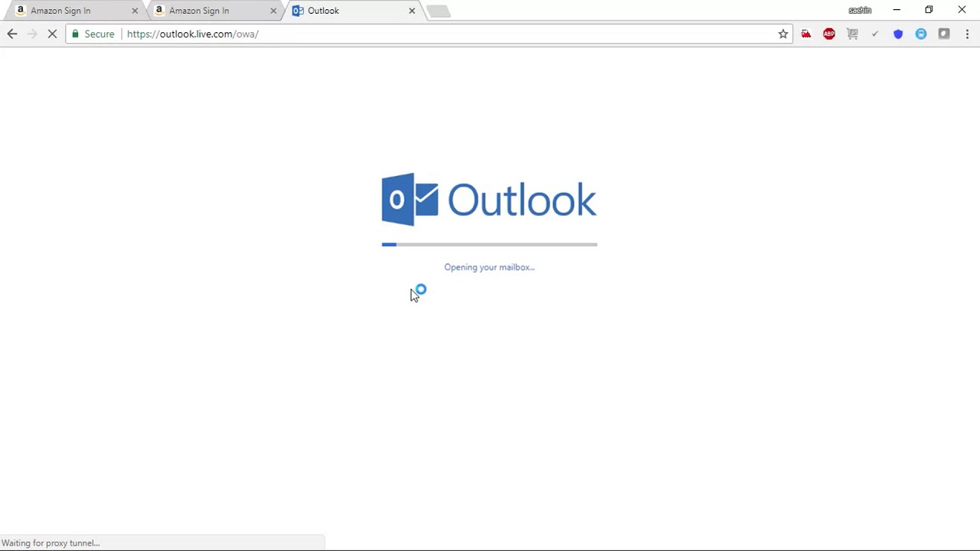Click the mailbox loading progress bar
Screen dimensions: 980x551
pyautogui.click(x=489, y=244)
